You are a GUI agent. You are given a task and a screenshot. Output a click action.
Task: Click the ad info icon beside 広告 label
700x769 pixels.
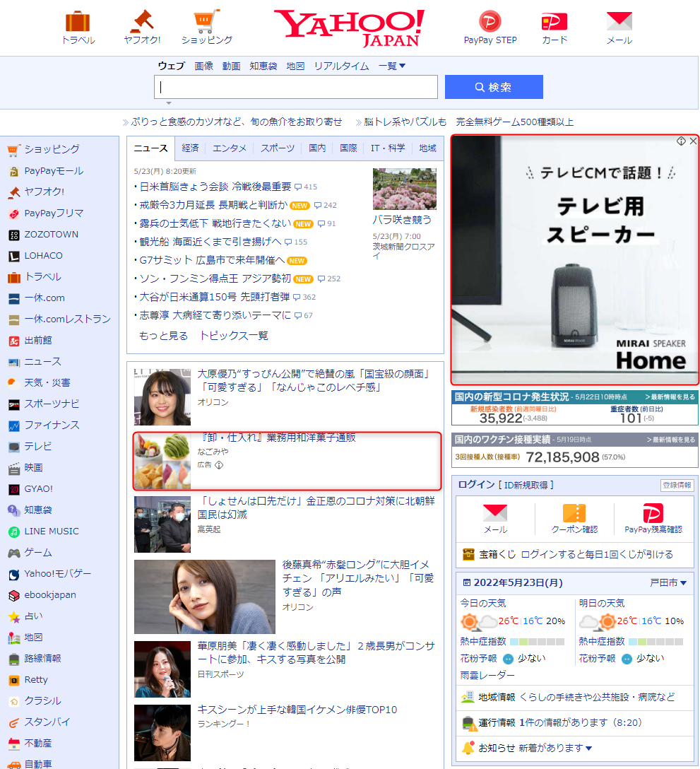pos(219,465)
